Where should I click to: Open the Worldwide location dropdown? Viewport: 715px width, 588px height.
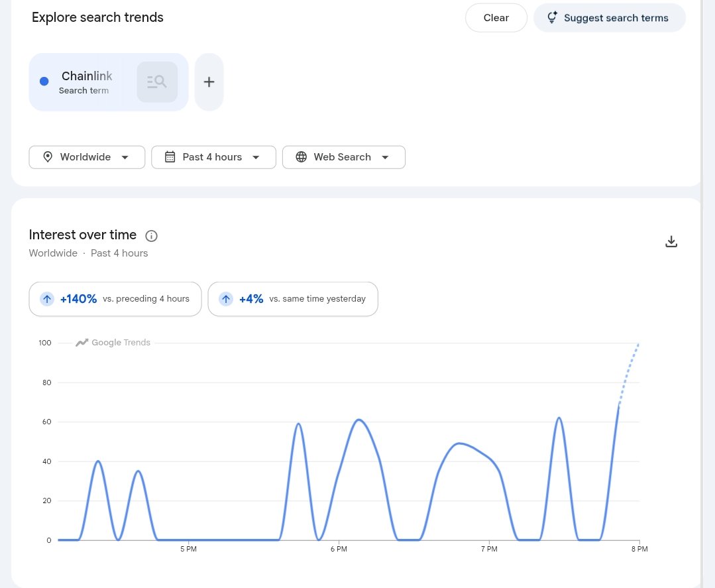click(x=87, y=157)
